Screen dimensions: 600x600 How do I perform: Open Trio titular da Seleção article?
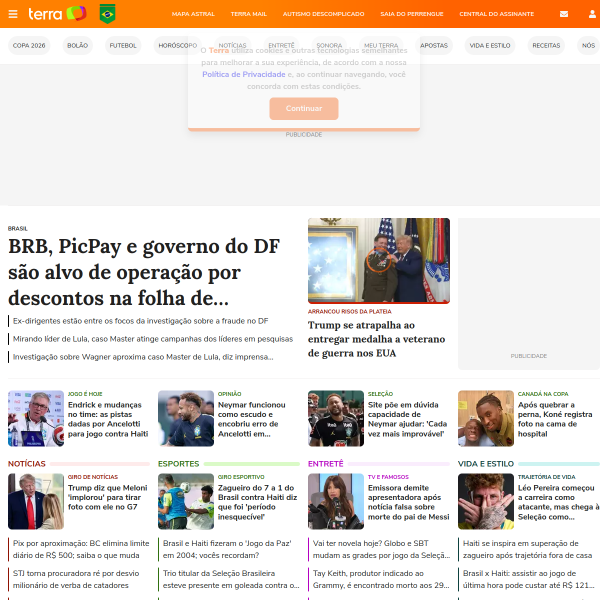231,579
